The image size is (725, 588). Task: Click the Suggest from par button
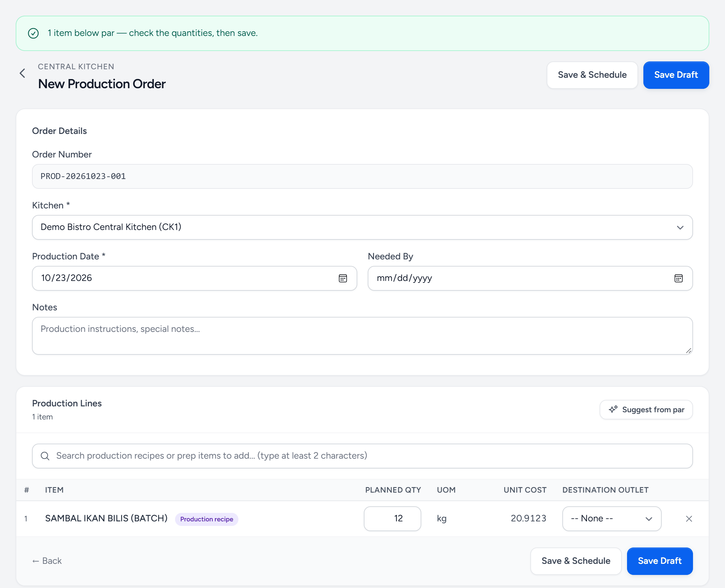pos(646,410)
